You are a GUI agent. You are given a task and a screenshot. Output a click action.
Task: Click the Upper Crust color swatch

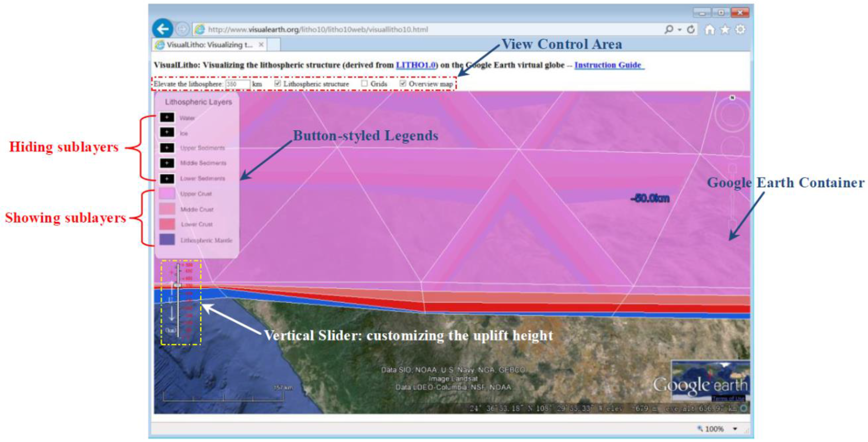click(167, 194)
